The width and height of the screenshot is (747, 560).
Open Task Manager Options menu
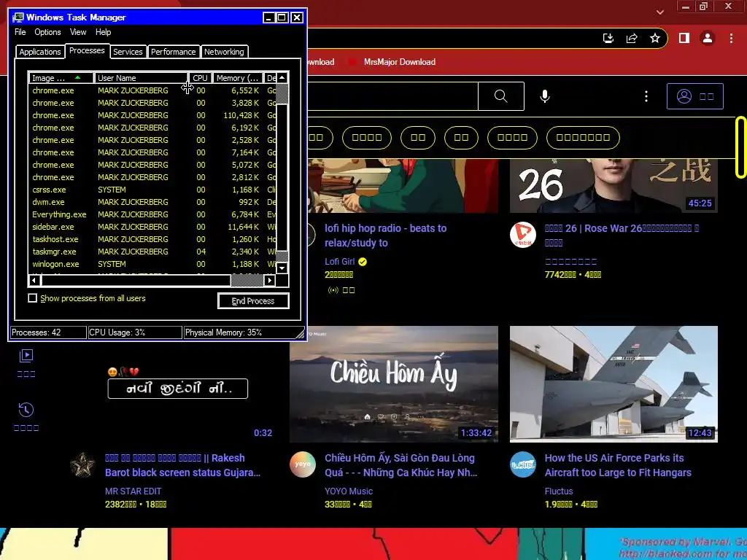click(47, 32)
